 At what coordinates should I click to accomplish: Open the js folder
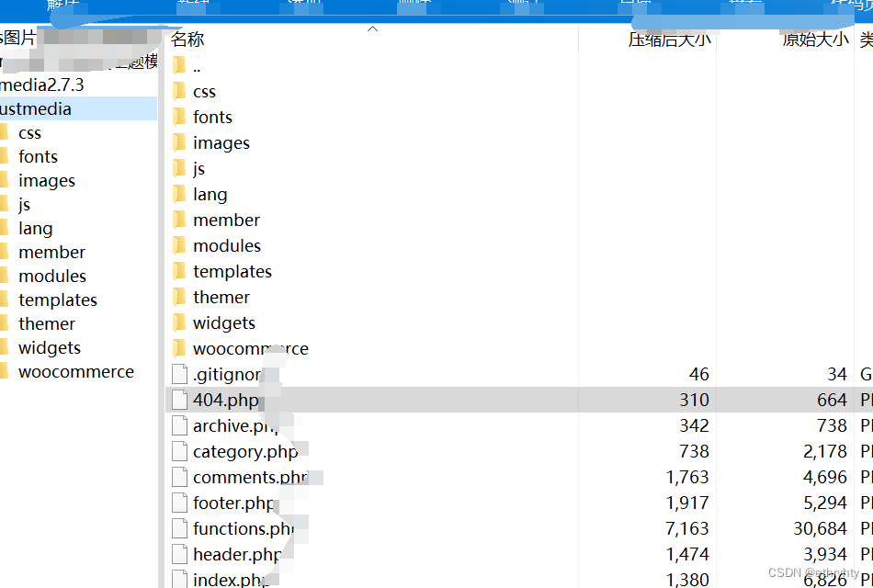click(x=197, y=168)
